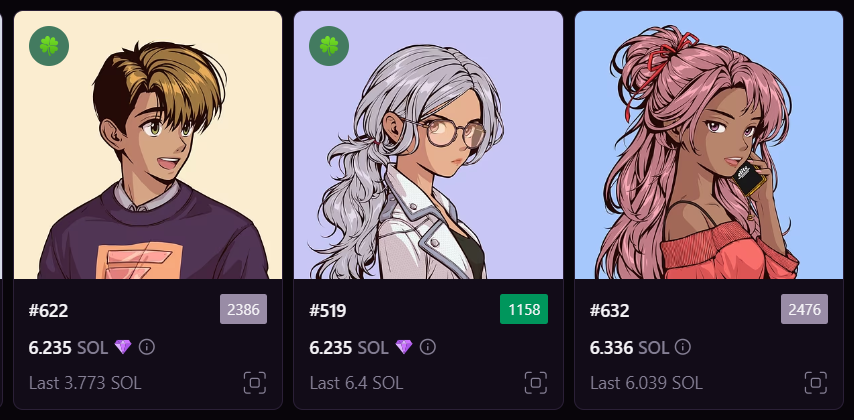Open the pink-haired girl artwork

709,145
